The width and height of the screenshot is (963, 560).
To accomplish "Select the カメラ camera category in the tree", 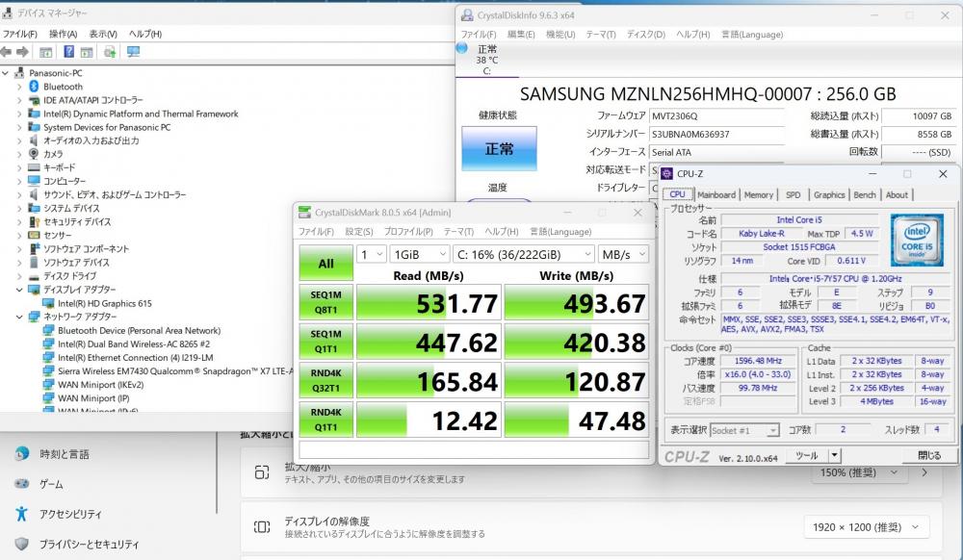I will point(53,154).
